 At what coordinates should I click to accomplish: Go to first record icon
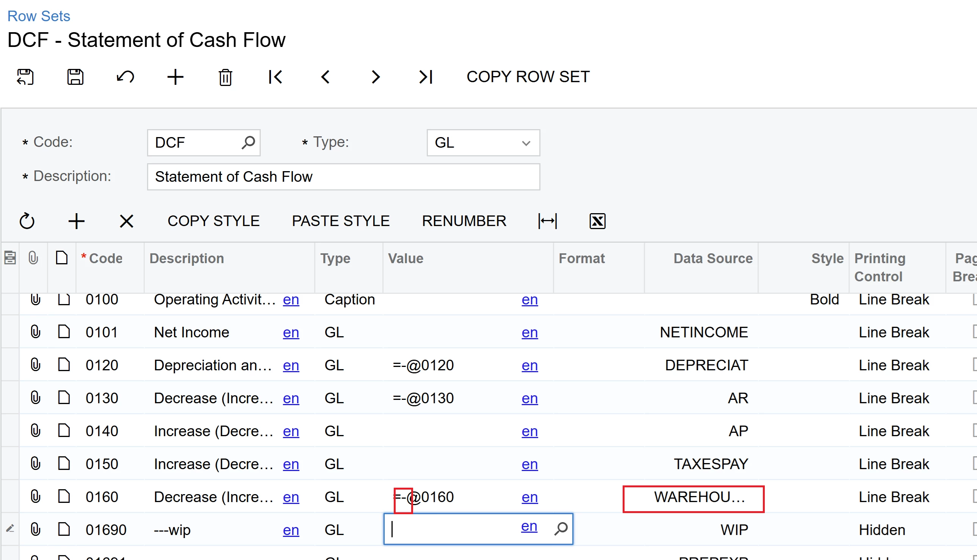tap(275, 77)
